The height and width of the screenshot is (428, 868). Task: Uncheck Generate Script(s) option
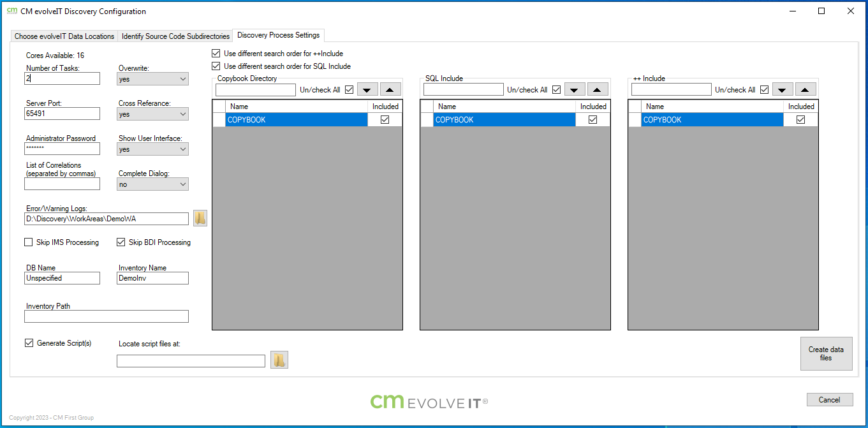coord(29,343)
